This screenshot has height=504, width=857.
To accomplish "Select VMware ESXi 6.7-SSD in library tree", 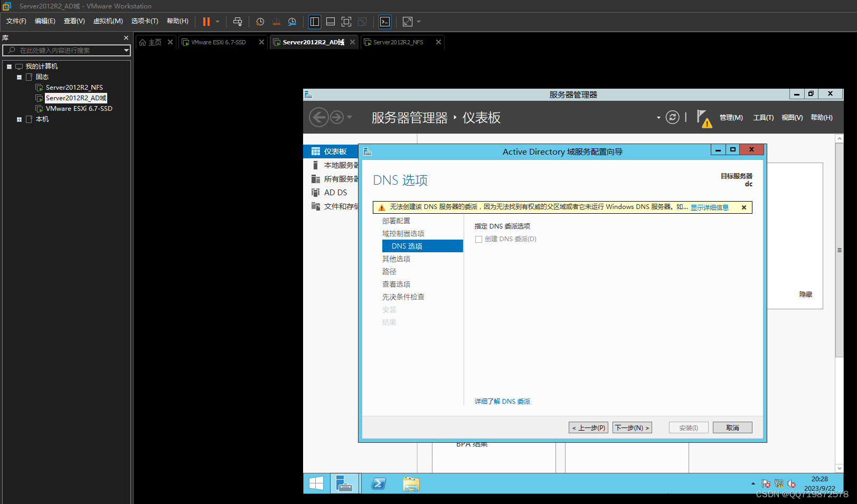I will pyautogui.click(x=79, y=109).
